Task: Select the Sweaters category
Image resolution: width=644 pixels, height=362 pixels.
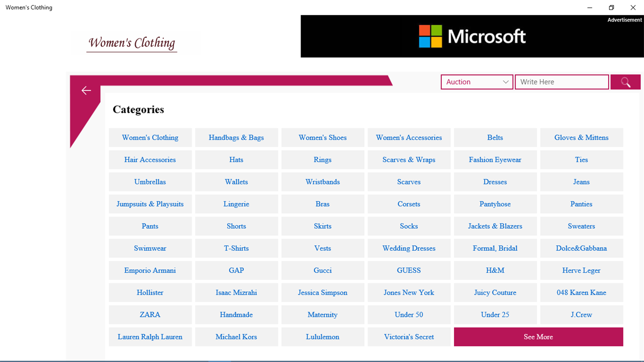Action: (x=582, y=226)
